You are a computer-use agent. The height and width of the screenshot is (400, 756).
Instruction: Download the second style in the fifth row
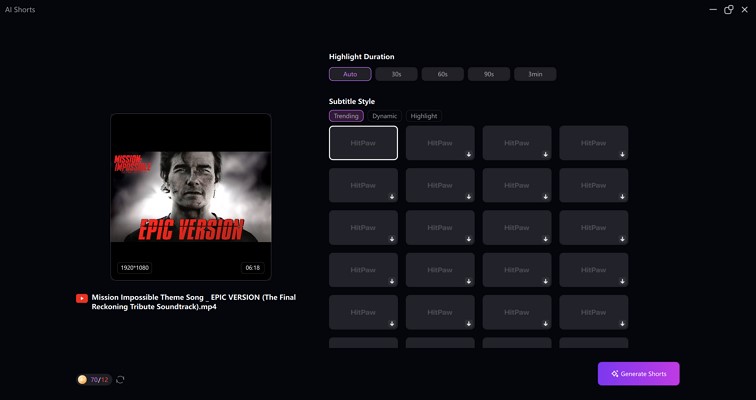[469, 324]
